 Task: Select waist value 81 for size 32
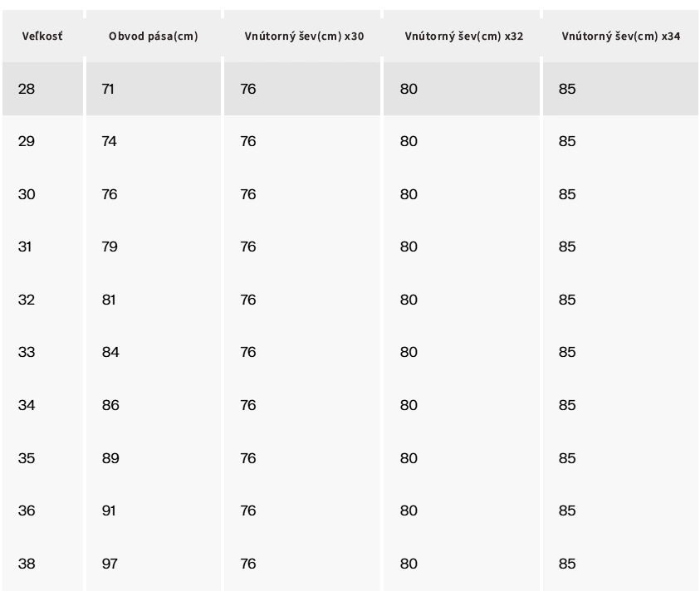coord(109,300)
